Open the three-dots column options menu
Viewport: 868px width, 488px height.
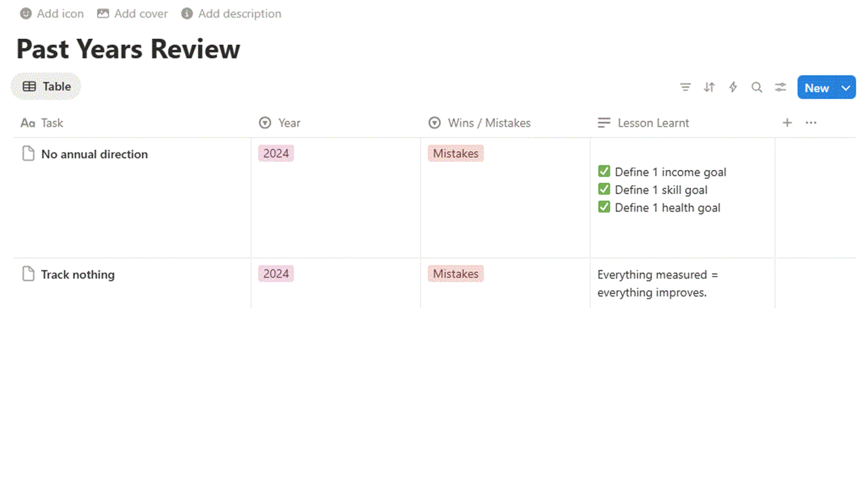[811, 123]
